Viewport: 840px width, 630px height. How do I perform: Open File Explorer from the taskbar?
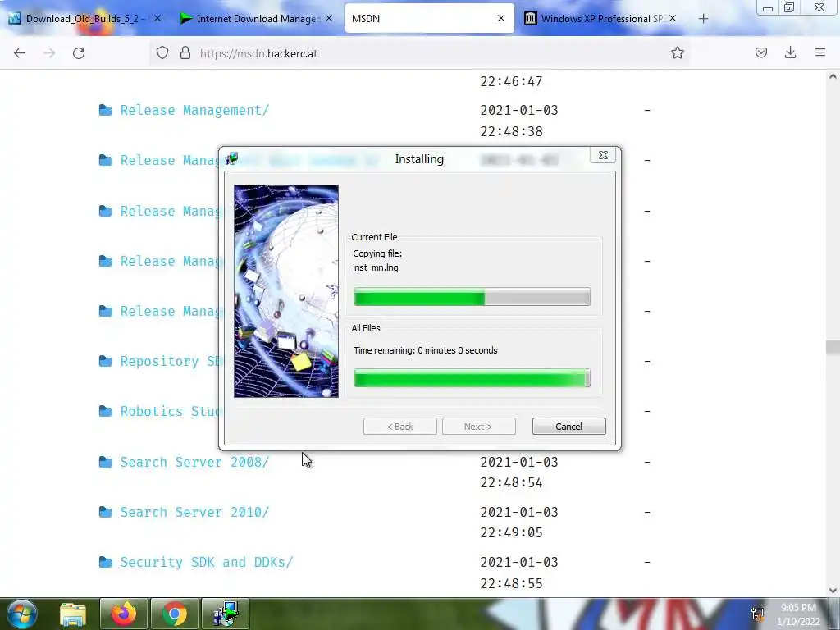[x=73, y=614]
